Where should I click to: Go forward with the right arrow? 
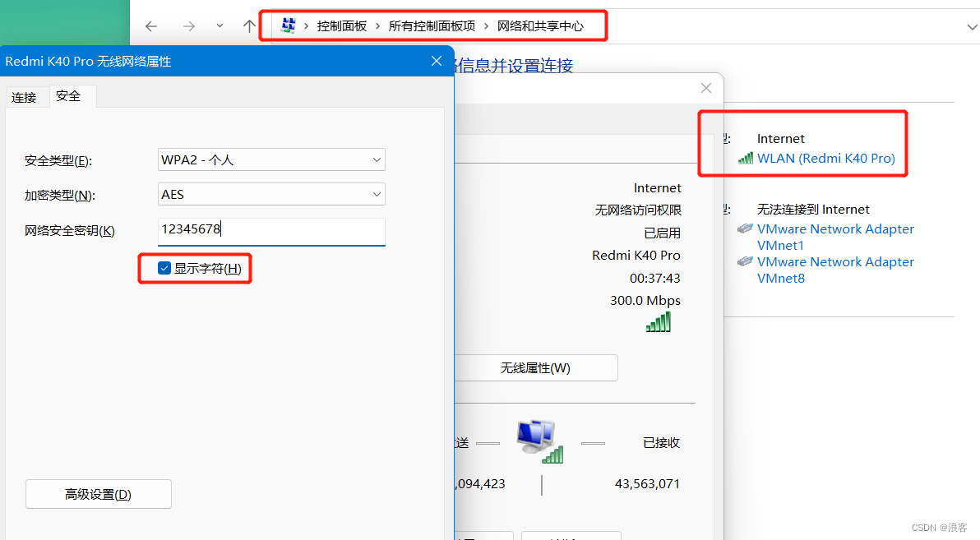coord(189,26)
